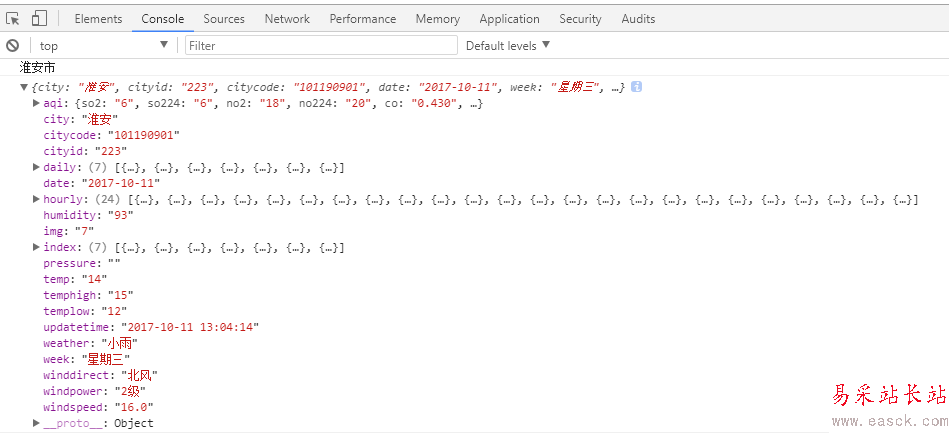Open the Audits tab
This screenshot has height=436, width=949.
click(638, 19)
